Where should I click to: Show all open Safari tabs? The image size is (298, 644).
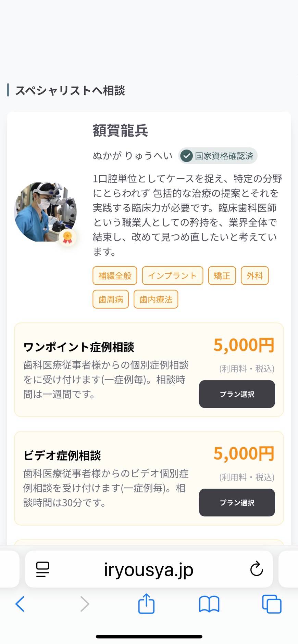pyautogui.click(x=272, y=604)
